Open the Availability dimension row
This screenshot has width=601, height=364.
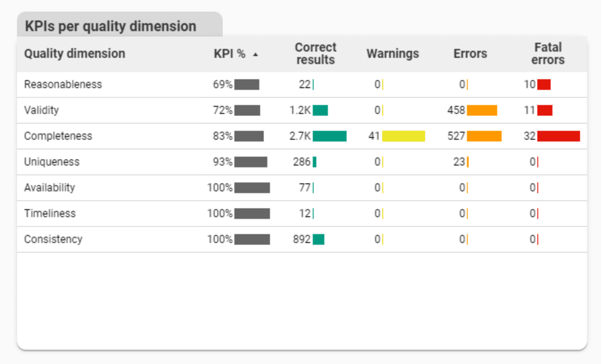pos(49,187)
